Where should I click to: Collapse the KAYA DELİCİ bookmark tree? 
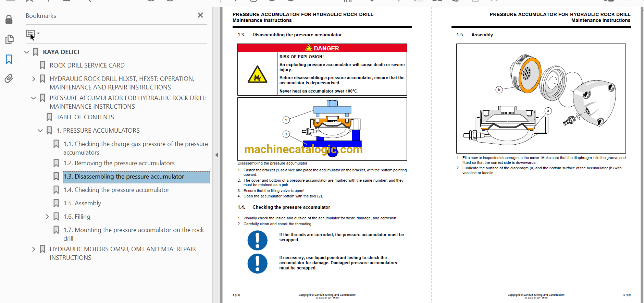(x=27, y=52)
